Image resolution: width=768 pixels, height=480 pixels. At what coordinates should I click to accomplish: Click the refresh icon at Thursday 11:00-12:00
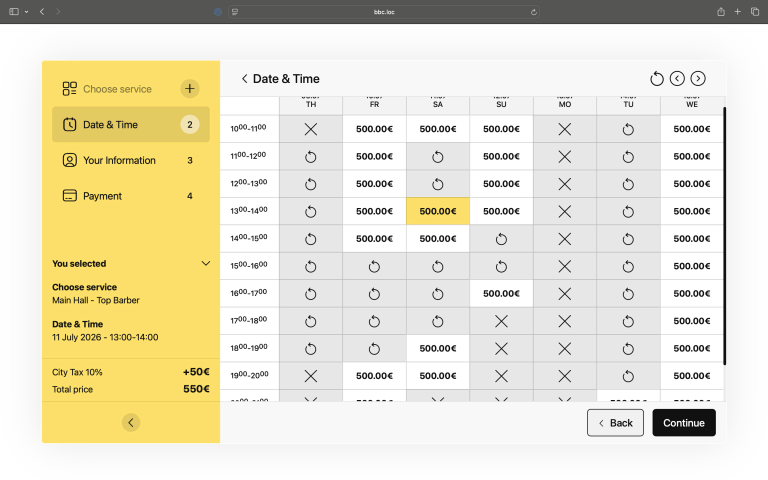tap(311, 157)
